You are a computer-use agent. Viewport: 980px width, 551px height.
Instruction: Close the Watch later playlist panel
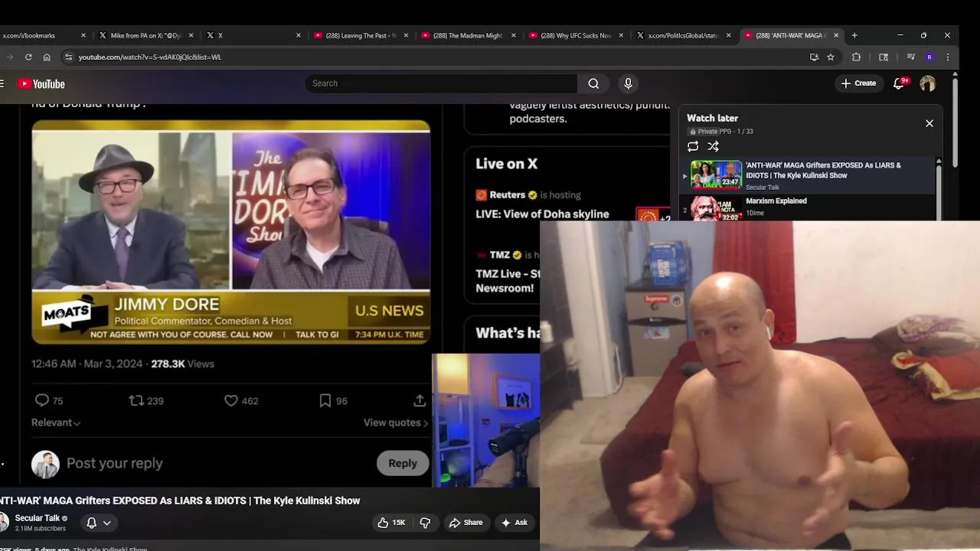point(929,123)
